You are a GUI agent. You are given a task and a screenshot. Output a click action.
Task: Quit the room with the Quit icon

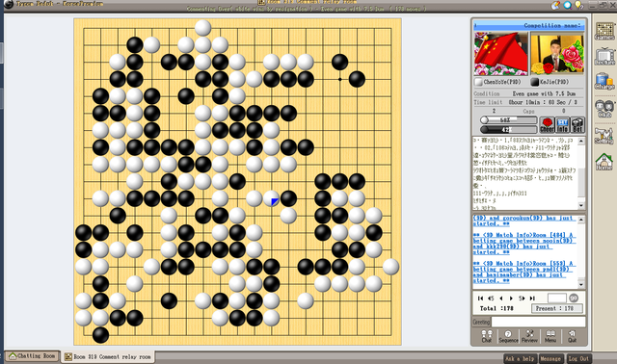point(572,336)
